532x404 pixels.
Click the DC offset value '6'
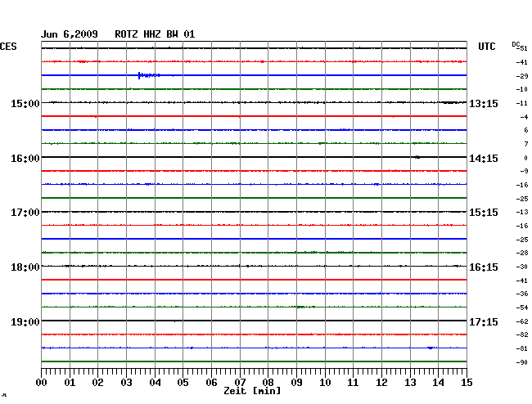(x=526, y=130)
